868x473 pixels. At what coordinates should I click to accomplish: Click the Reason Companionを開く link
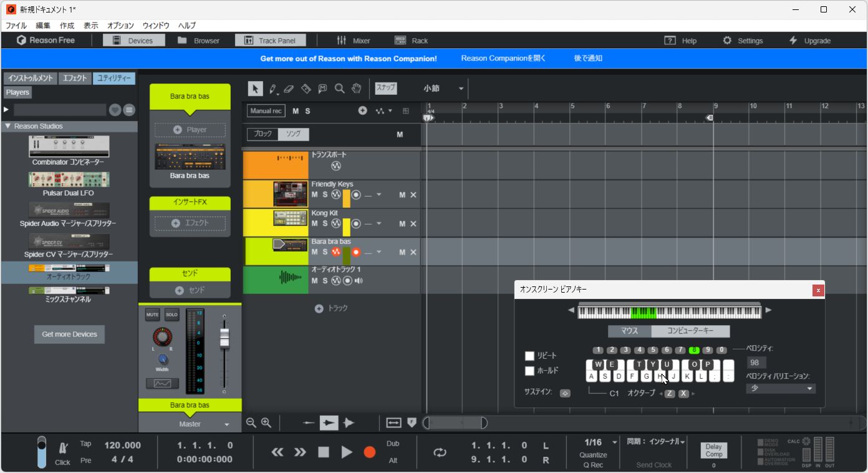503,58
